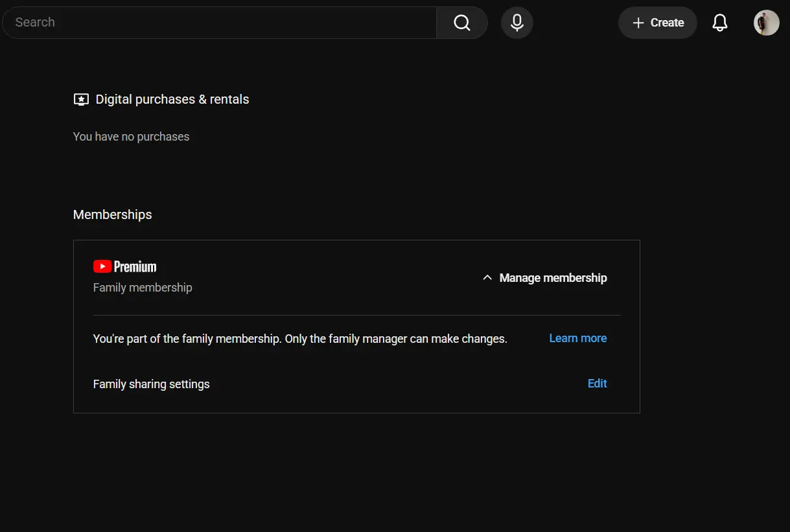Click the "Family membership" label
Image resolution: width=790 pixels, height=532 pixels.
pyautogui.click(x=143, y=287)
